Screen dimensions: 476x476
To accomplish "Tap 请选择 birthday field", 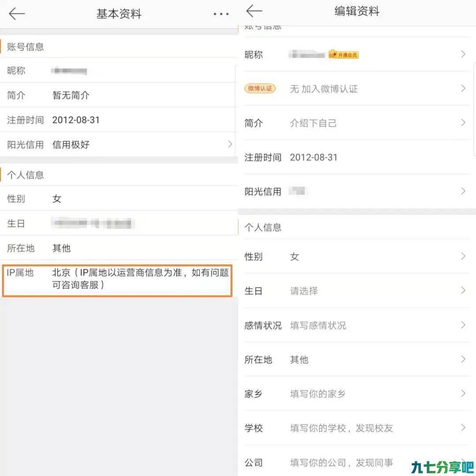I will tap(304, 291).
